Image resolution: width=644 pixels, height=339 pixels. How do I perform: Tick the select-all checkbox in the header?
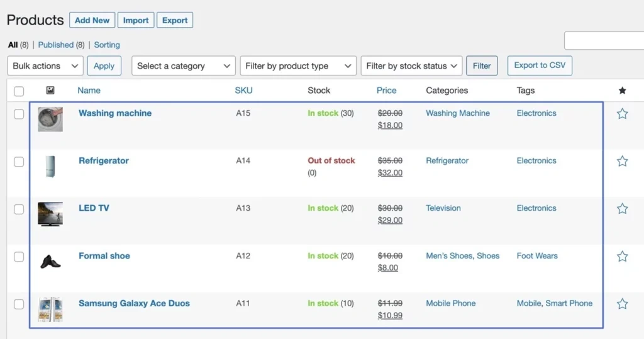[x=19, y=91]
